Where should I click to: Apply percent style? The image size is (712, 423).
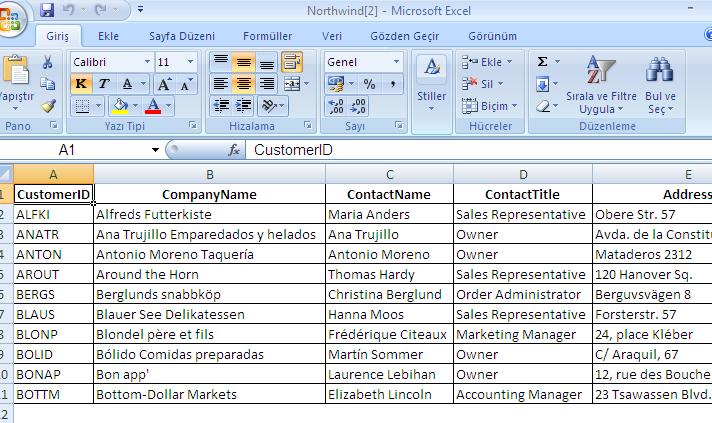pyautogui.click(x=369, y=84)
